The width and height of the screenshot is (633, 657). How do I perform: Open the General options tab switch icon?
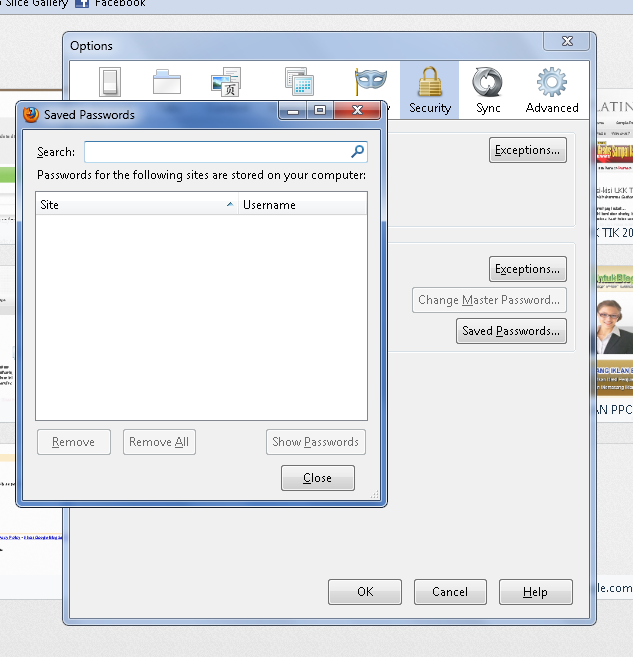click(110, 82)
